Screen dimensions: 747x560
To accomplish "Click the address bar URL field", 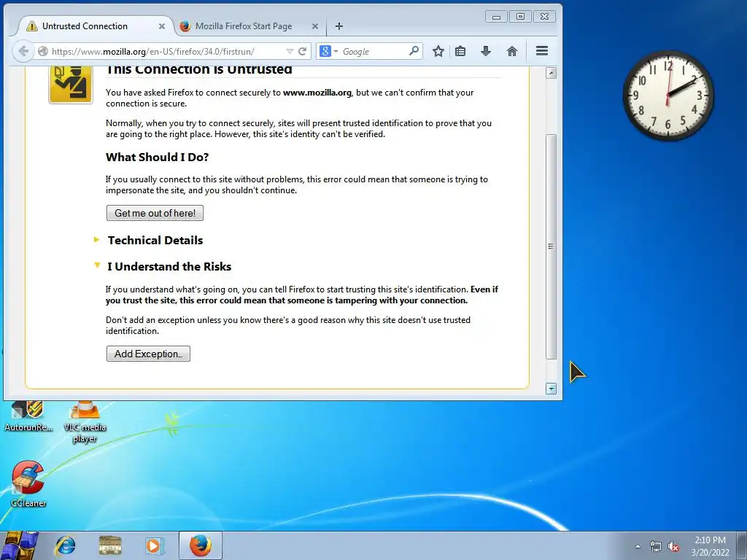I will pos(167,52).
